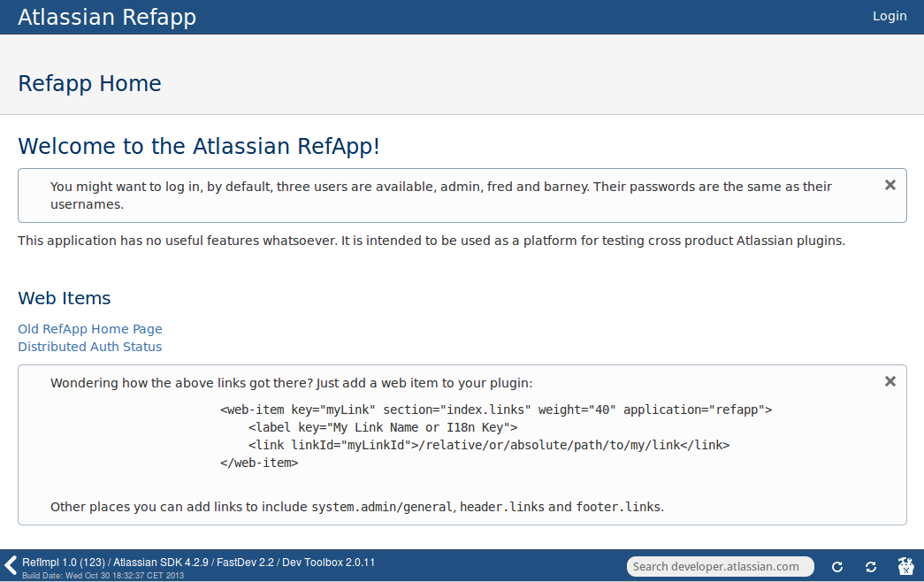Click the Welcome to the Atlassian RefApp! heading
924x582 pixels.
click(199, 146)
